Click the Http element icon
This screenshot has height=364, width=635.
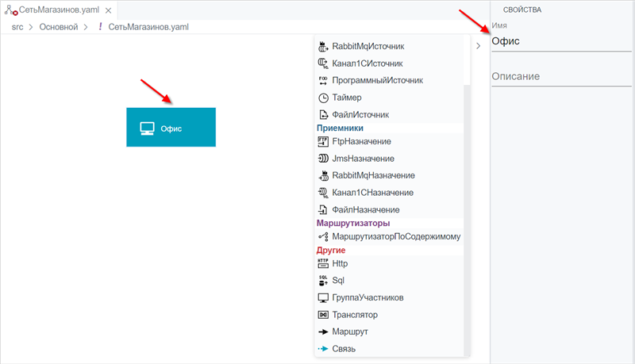[323, 264]
